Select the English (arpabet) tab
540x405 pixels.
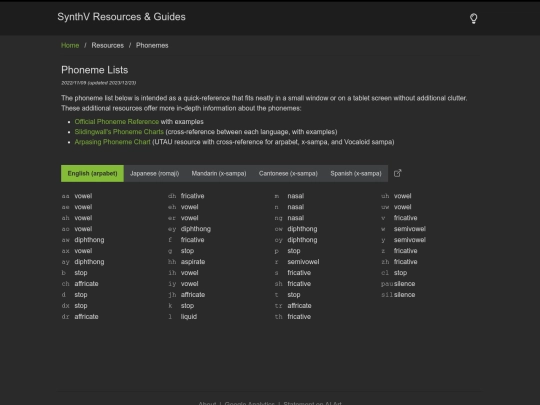pyautogui.click(x=92, y=174)
